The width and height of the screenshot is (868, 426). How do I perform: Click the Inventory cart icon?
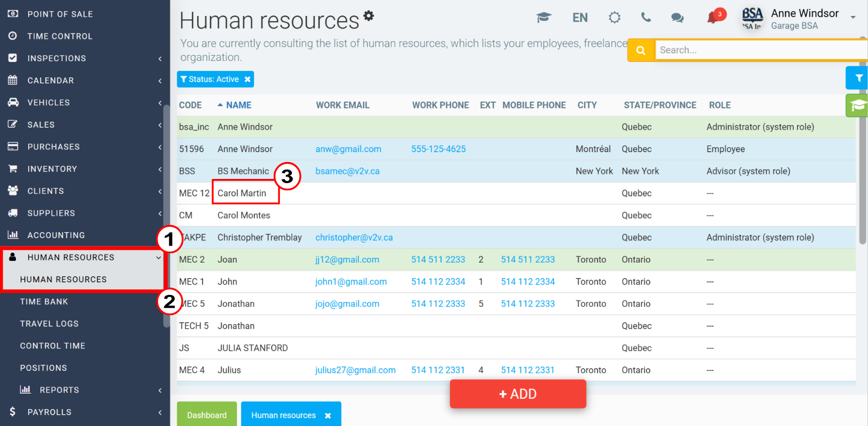click(13, 168)
